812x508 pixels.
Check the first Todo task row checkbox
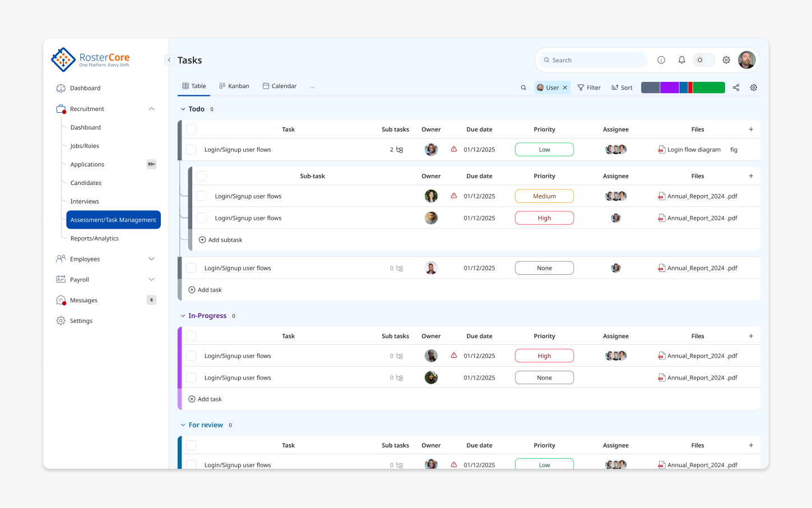[191, 150]
